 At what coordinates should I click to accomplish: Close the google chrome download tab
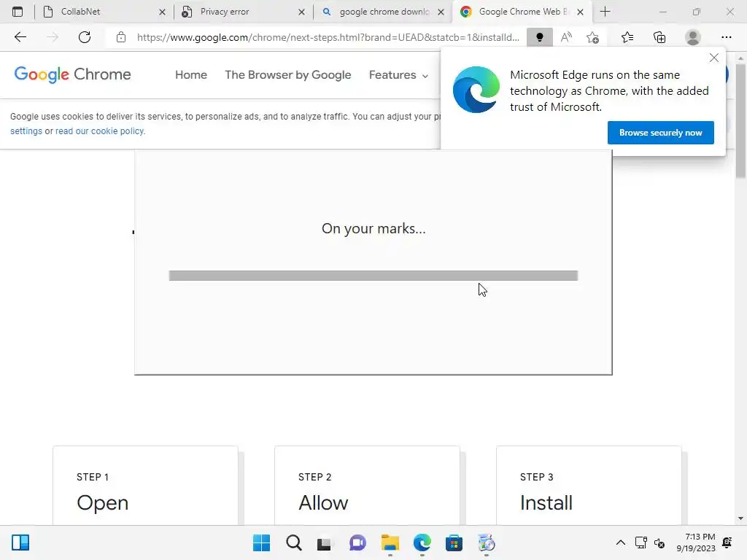[x=441, y=12]
